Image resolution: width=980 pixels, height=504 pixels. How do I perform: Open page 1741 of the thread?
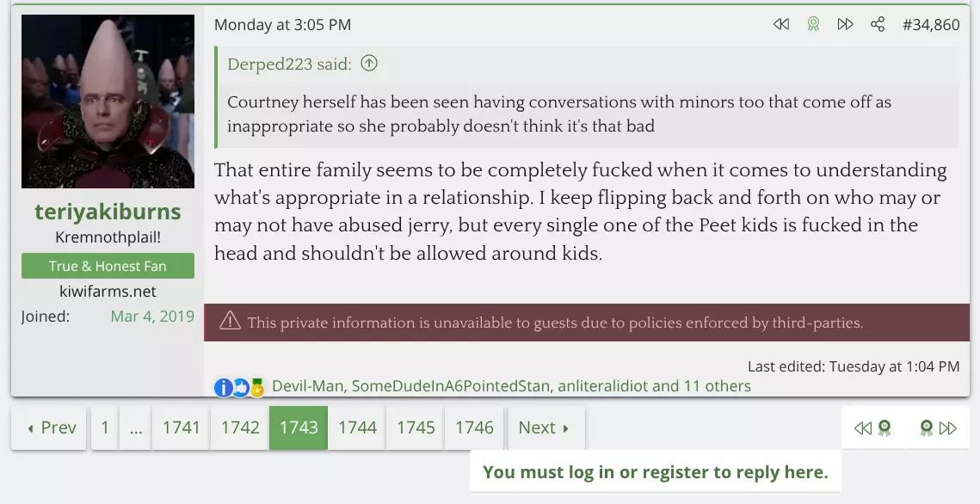point(182,427)
